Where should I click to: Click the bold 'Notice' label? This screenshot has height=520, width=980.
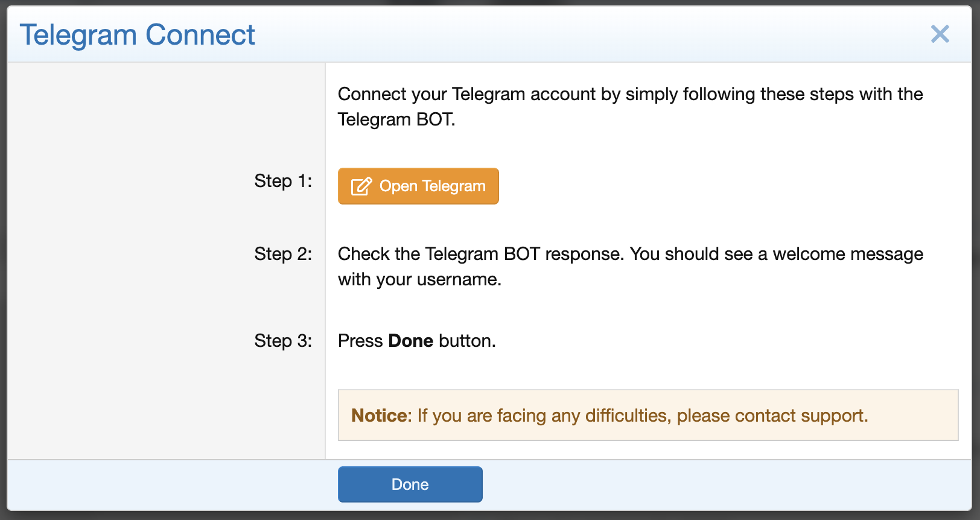[x=380, y=416]
